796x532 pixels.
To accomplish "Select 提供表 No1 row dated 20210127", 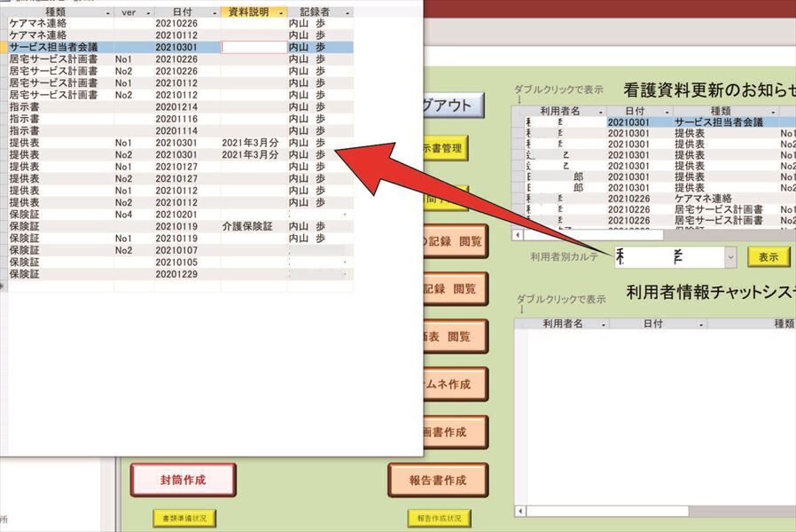I will point(181,167).
